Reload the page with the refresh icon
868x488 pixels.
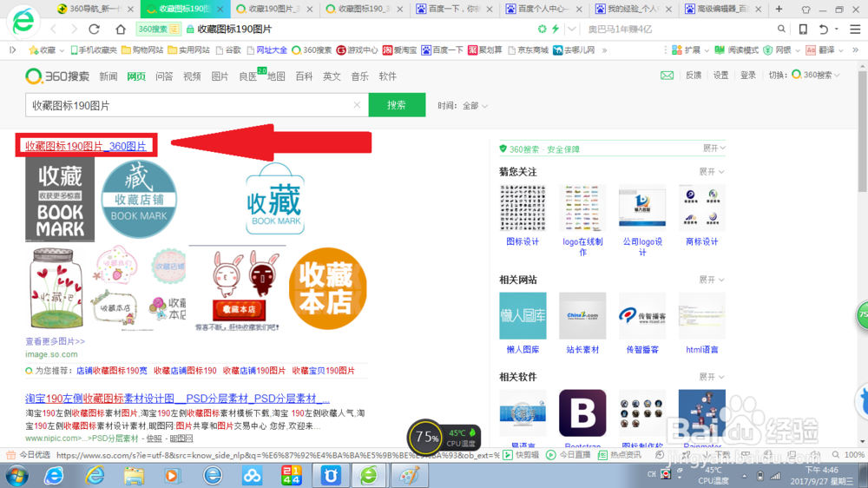(x=94, y=29)
